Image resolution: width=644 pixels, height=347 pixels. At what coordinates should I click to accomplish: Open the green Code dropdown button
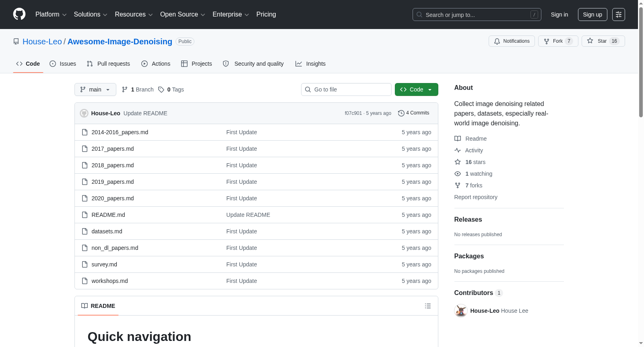(x=417, y=89)
